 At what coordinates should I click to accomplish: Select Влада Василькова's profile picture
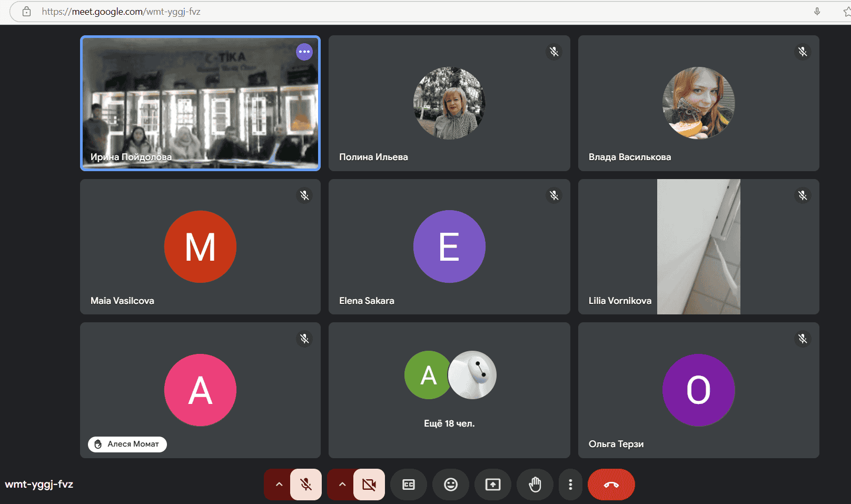[x=698, y=103]
